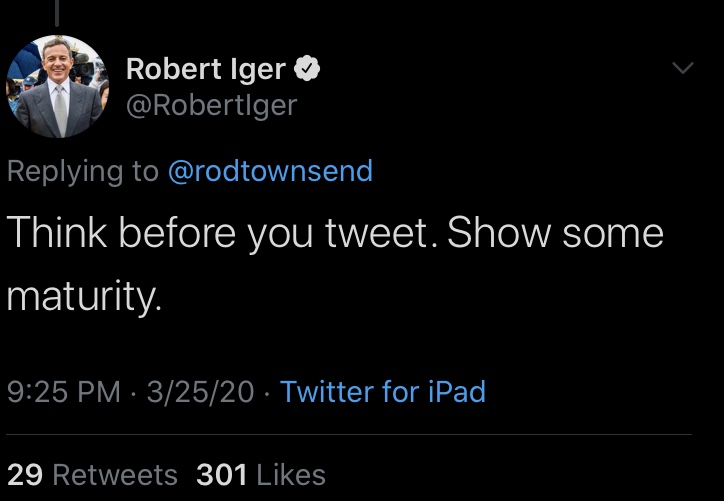Open the @rodtownsend mention link
The image size is (724, 501).
coord(270,171)
